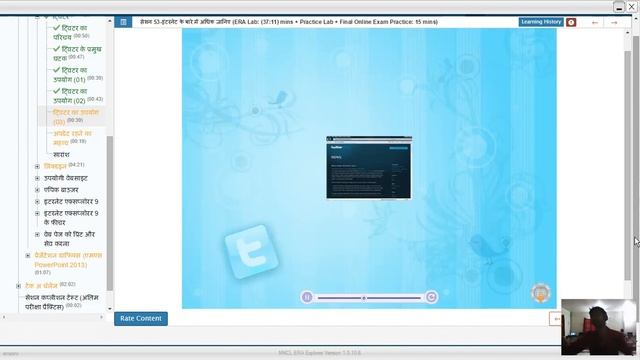Click checkmark icon beside ट्विटर के प्रमुख घटक
This screenshot has height=360, width=640.
coord(57,49)
